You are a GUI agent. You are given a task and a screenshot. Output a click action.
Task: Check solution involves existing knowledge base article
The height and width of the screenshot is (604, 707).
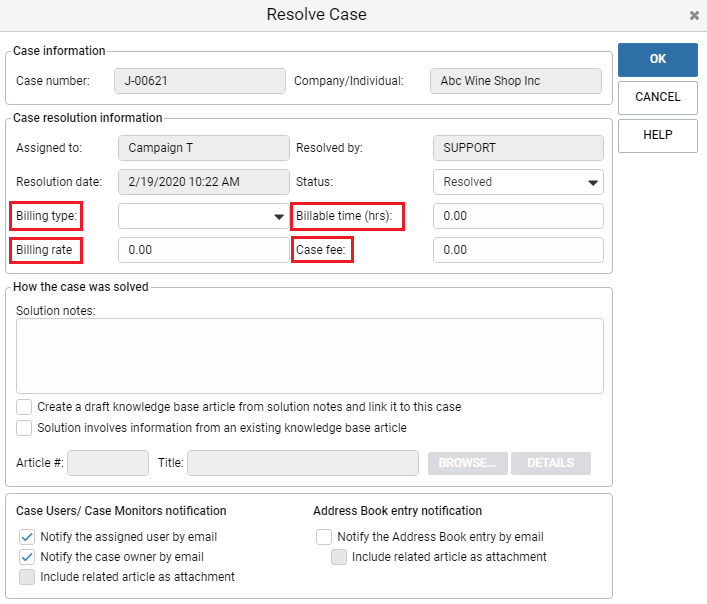tap(24, 428)
